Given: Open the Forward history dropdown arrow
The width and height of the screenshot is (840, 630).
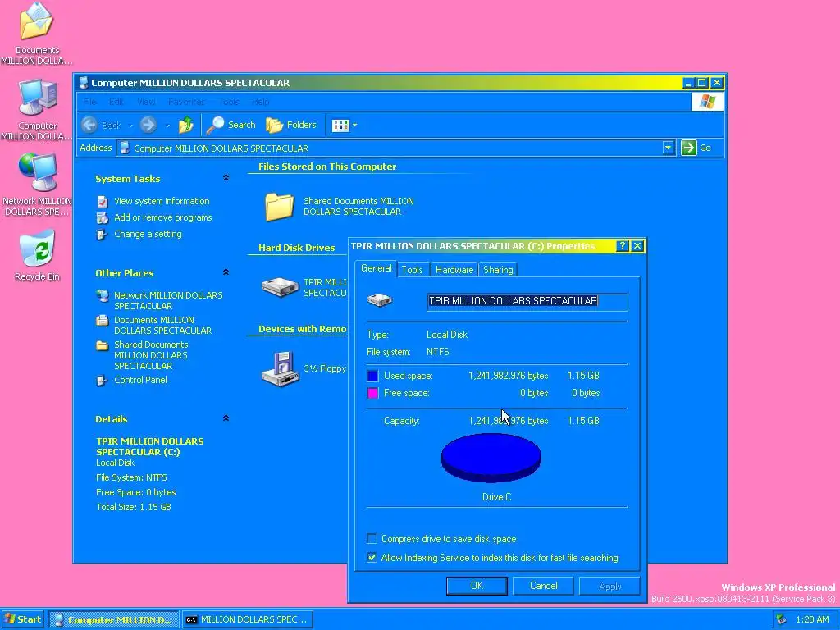Looking at the screenshot, I should pos(167,126).
